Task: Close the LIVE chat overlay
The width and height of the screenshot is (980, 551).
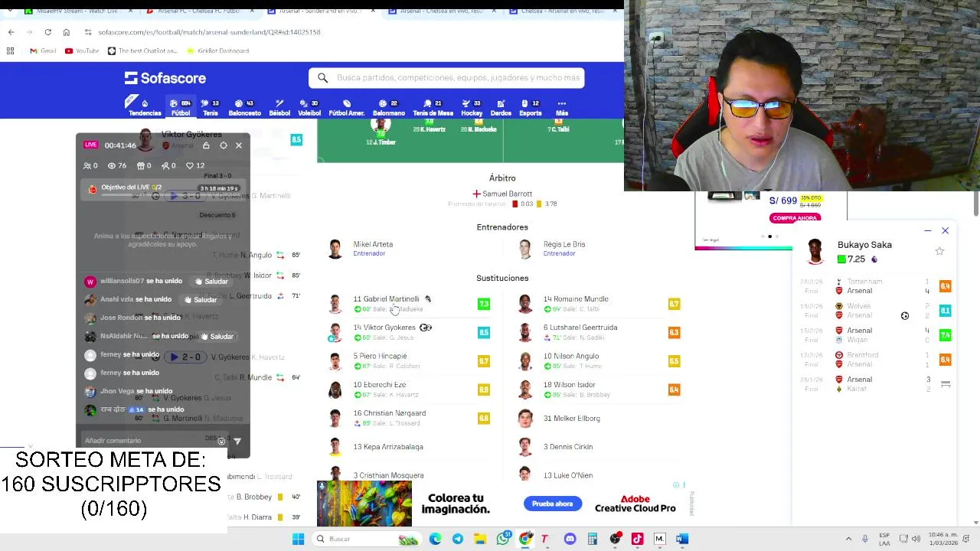Action: 239,145
